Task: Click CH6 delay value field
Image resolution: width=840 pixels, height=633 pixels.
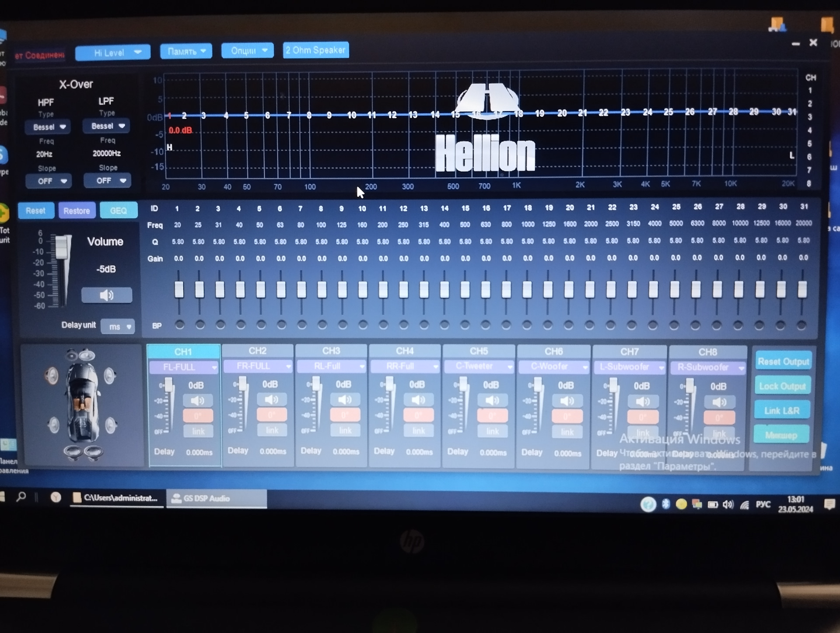Action: [567, 454]
